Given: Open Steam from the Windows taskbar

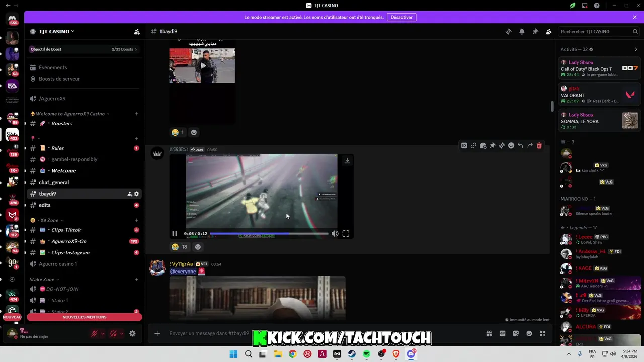Looking at the screenshot, I should point(352,354).
